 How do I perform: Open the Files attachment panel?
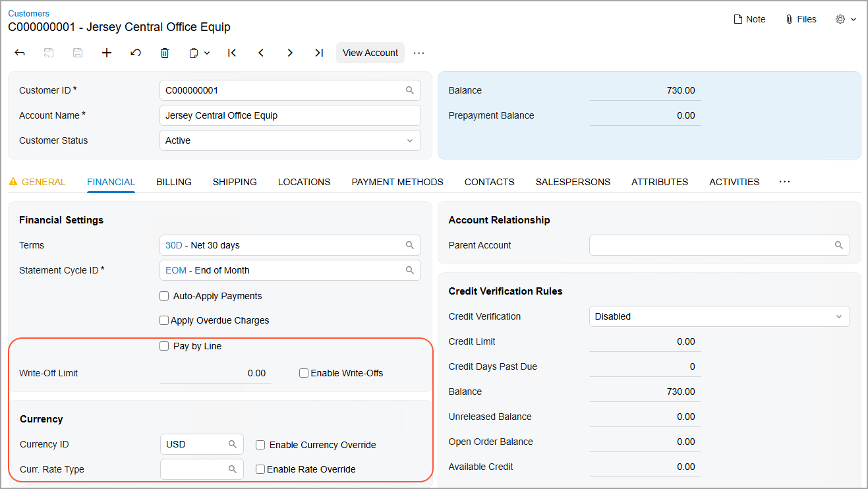[801, 19]
